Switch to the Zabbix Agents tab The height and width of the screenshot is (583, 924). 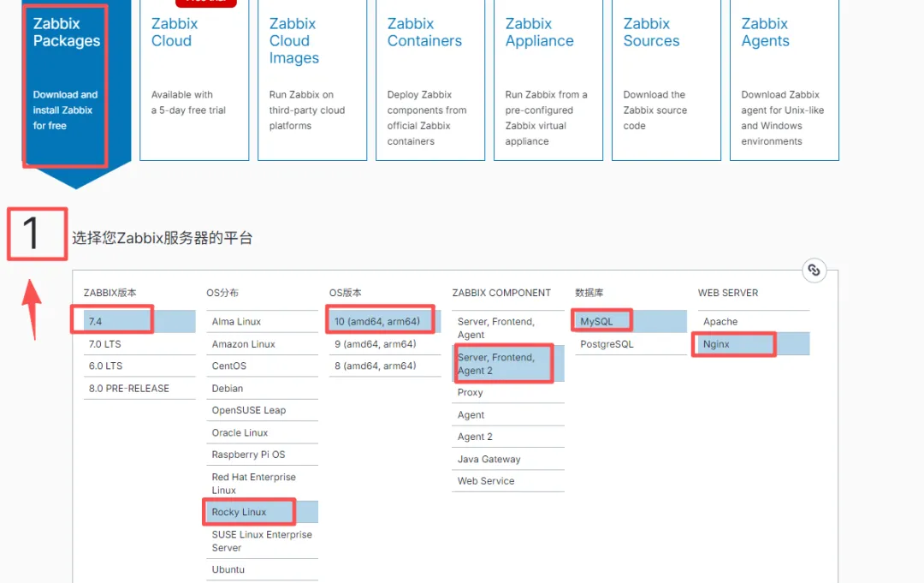[785, 80]
